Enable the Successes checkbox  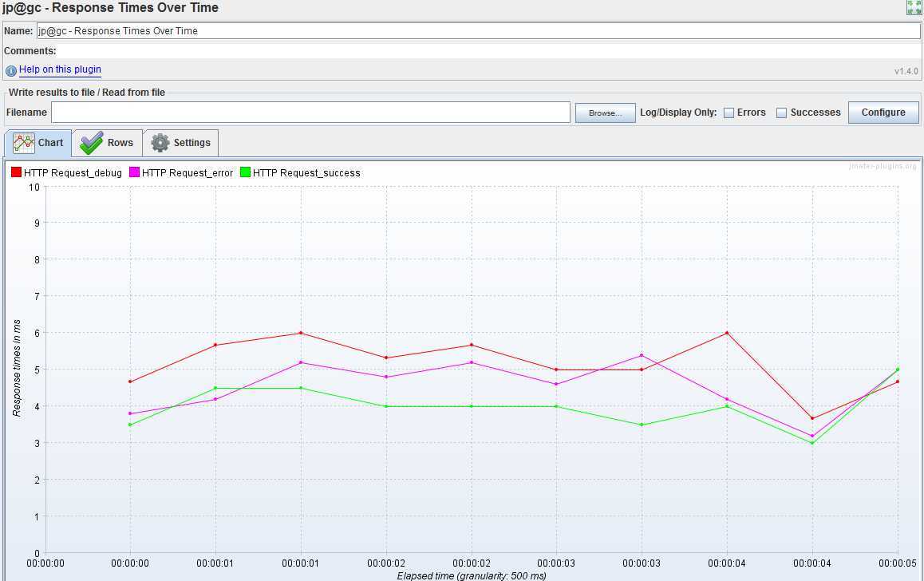(x=781, y=113)
